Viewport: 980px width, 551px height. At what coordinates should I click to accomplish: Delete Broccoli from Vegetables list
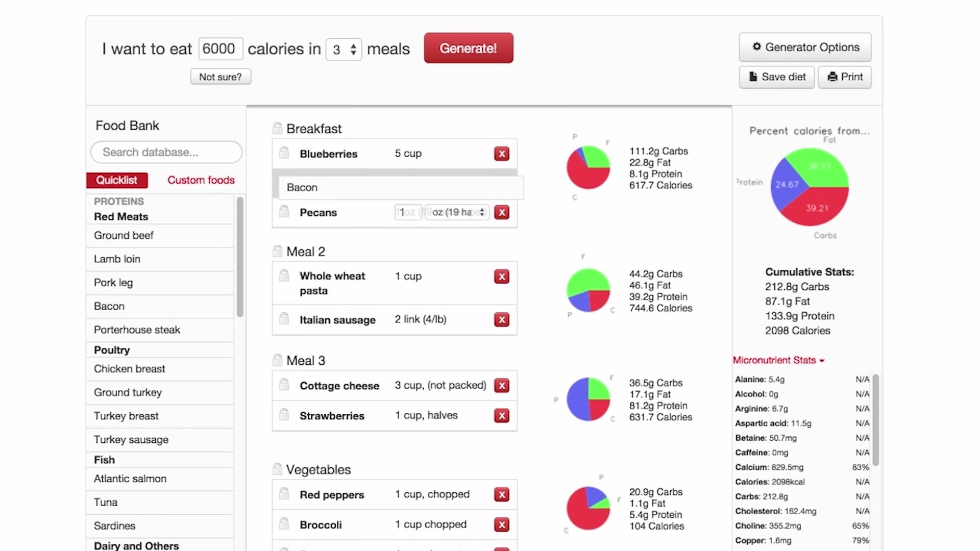(x=501, y=524)
